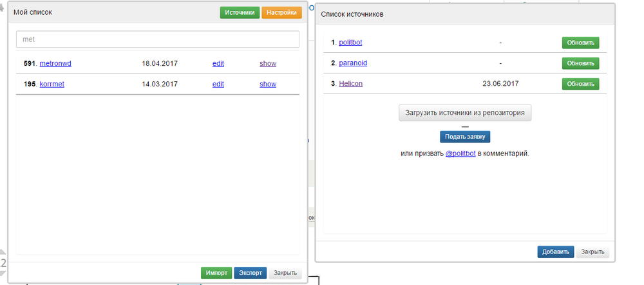This screenshot has width=644, height=285.
Task: Click edit for metronwd entry
Action: (x=218, y=64)
